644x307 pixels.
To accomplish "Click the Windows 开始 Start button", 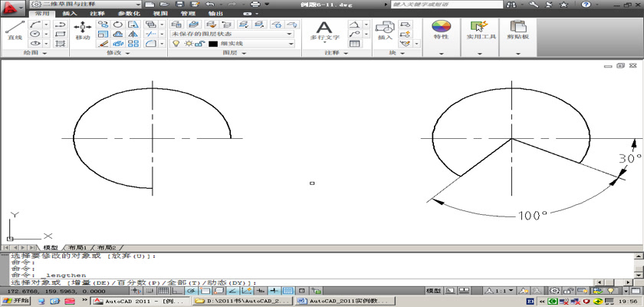I will click(15, 302).
